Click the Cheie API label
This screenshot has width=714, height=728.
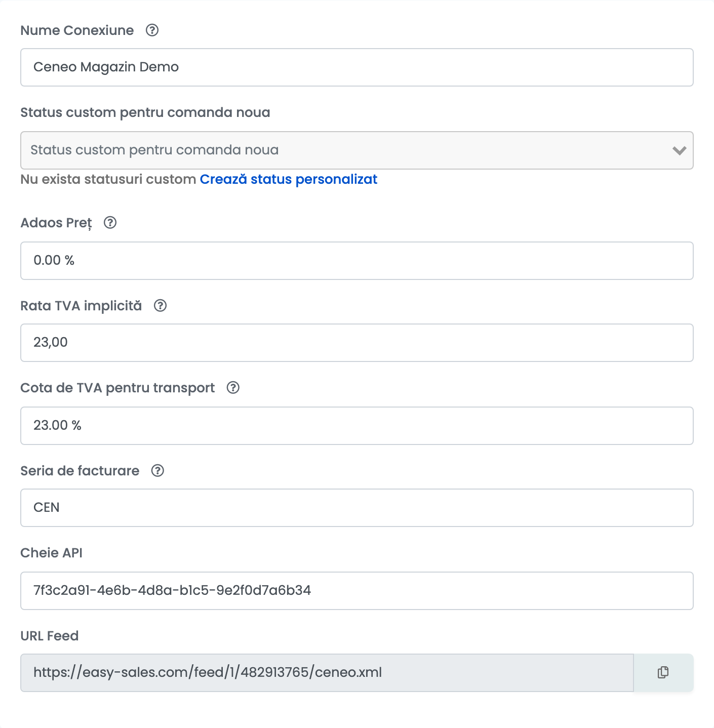51,553
